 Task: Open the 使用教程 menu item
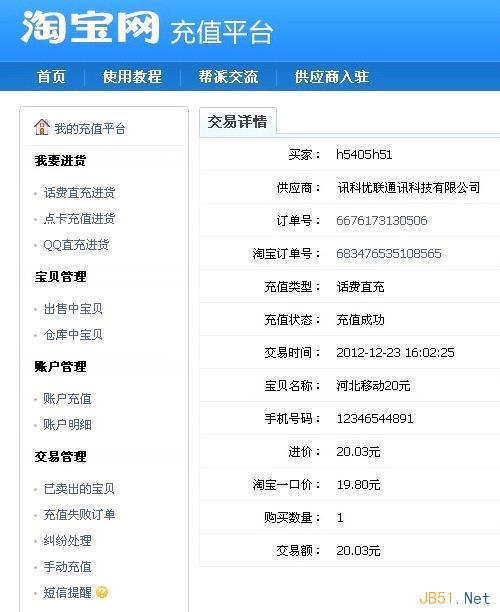(x=132, y=76)
